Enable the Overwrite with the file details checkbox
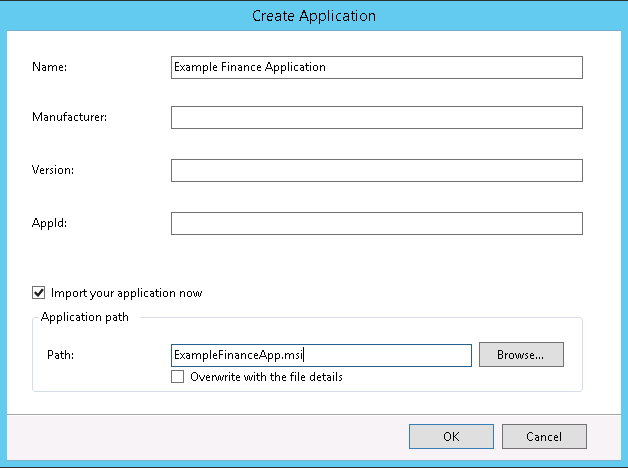The height and width of the screenshot is (468, 628). [178, 377]
